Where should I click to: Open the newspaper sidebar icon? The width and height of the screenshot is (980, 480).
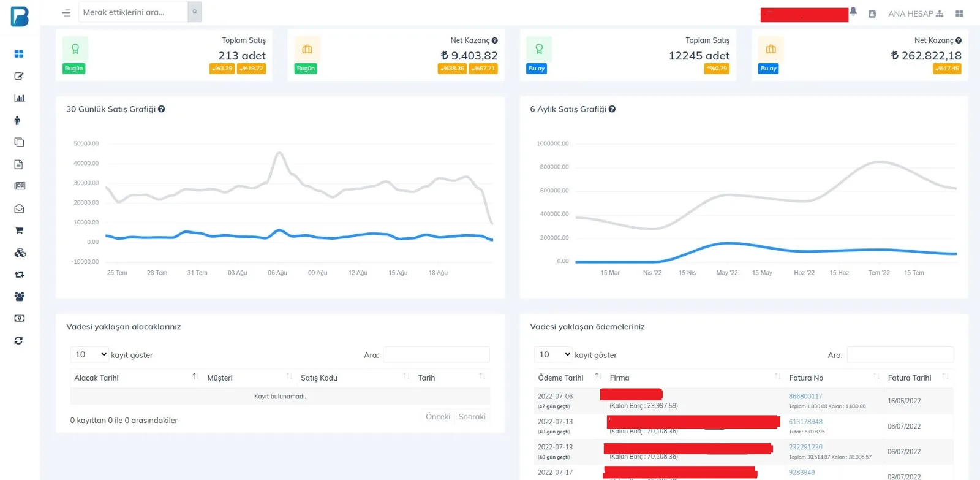point(20,186)
